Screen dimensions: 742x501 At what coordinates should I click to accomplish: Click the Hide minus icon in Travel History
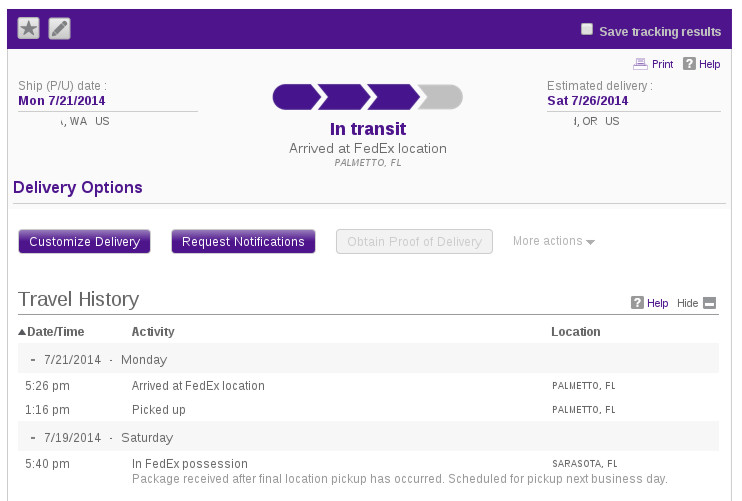click(x=710, y=303)
